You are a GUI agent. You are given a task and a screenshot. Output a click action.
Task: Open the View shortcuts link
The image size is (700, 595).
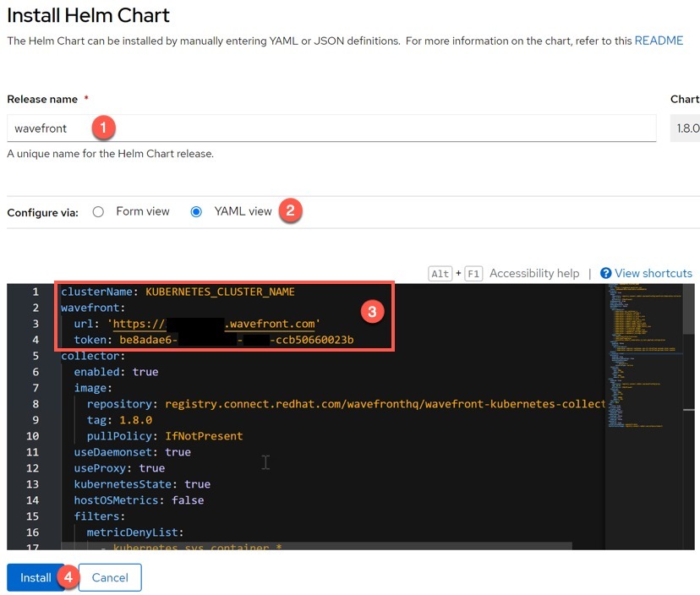(x=654, y=273)
